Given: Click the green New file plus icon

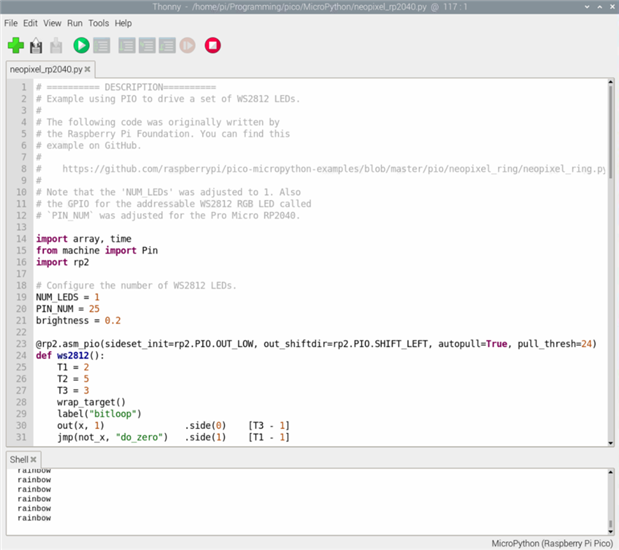Looking at the screenshot, I should tap(16, 45).
